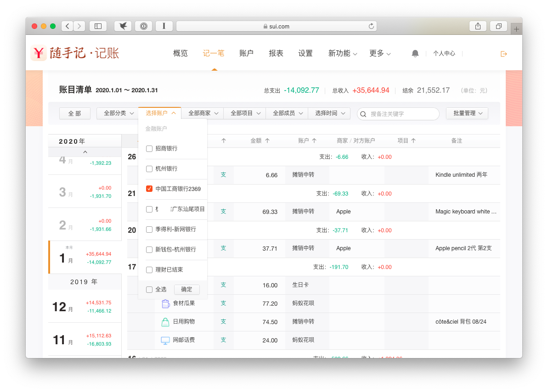Switch to the 记一笔 tab

[214, 53]
